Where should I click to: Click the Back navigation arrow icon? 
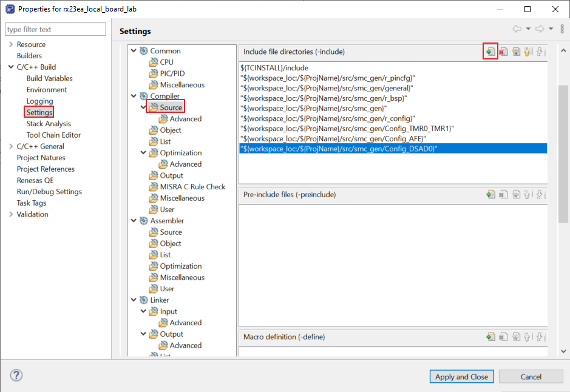pos(517,29)
